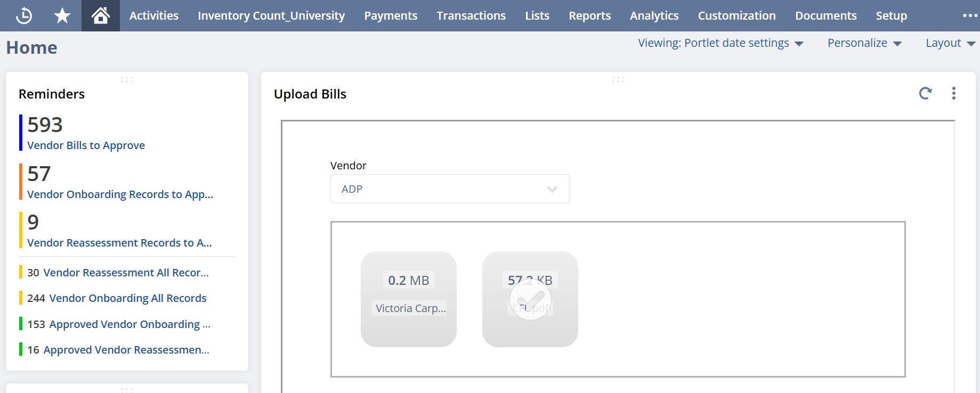Expand the Personalize dropdown
980x393 pixels.
[864, 43]
